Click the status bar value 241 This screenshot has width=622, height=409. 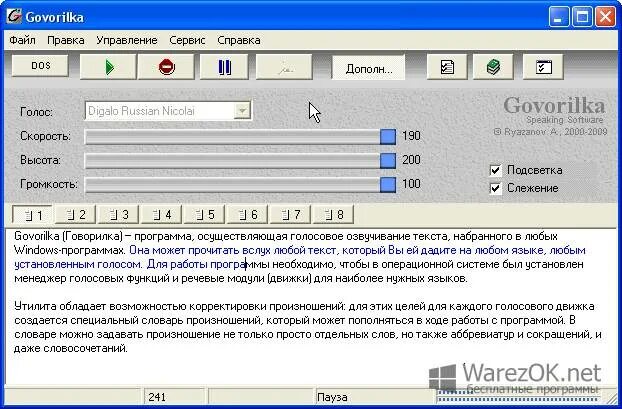coord(157,397)
